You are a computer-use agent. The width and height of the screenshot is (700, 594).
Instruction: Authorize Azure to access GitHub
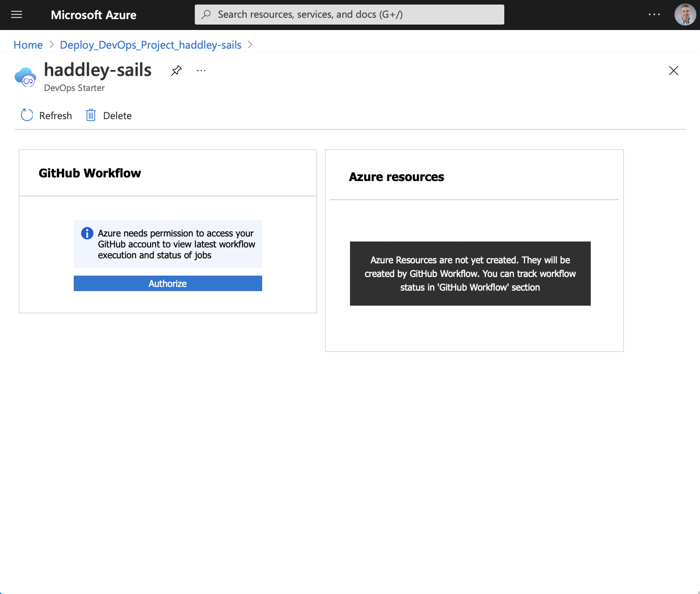coord(168,283)
